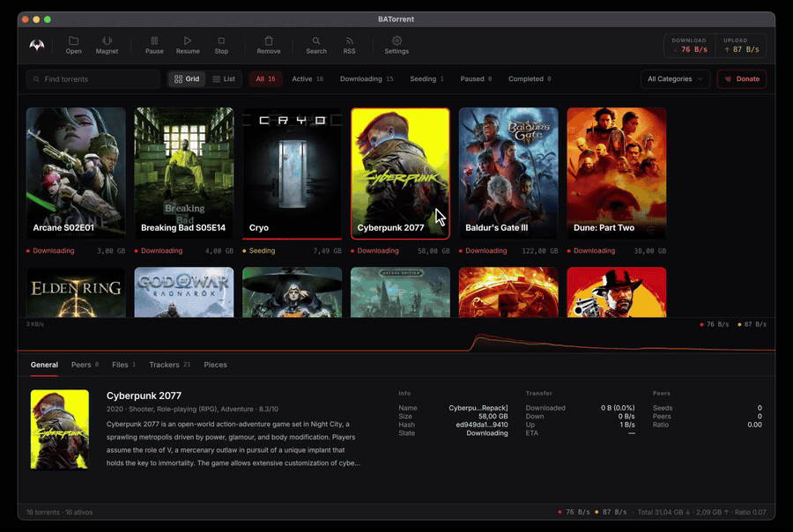
Task: Click the 38,00 GB size under Dune
Action: tap(650, 251)
